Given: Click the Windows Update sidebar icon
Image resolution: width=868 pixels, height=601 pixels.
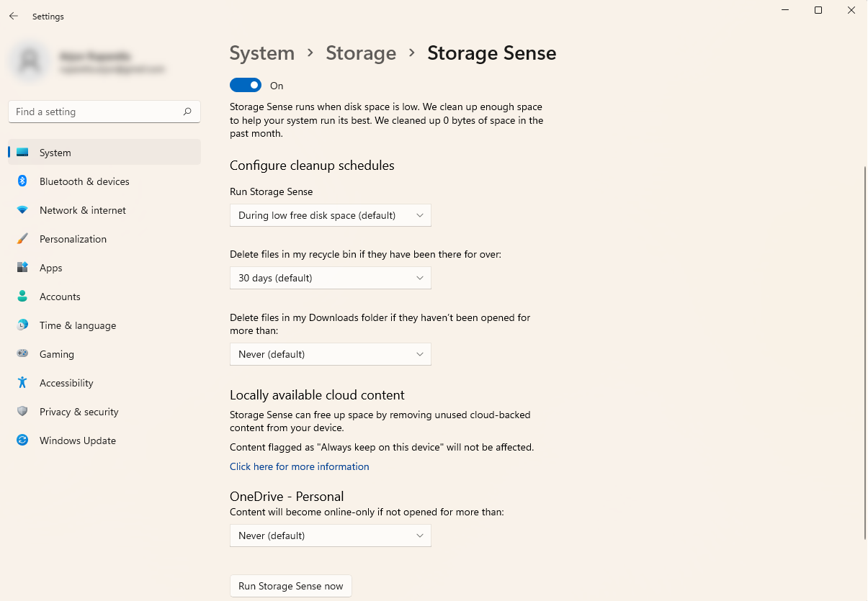Looking at the screenshot, I should [x=24, y=440].
